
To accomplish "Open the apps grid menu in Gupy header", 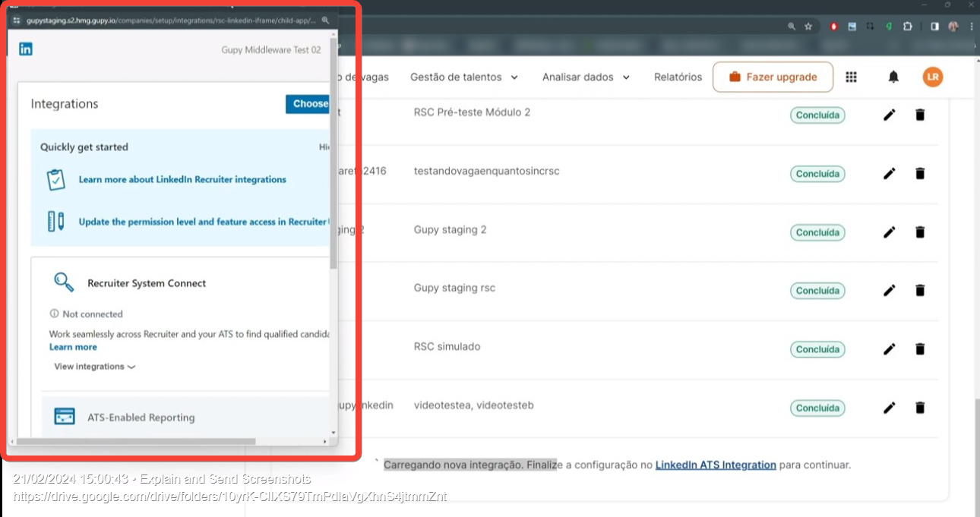I will [x=852, y=77].
